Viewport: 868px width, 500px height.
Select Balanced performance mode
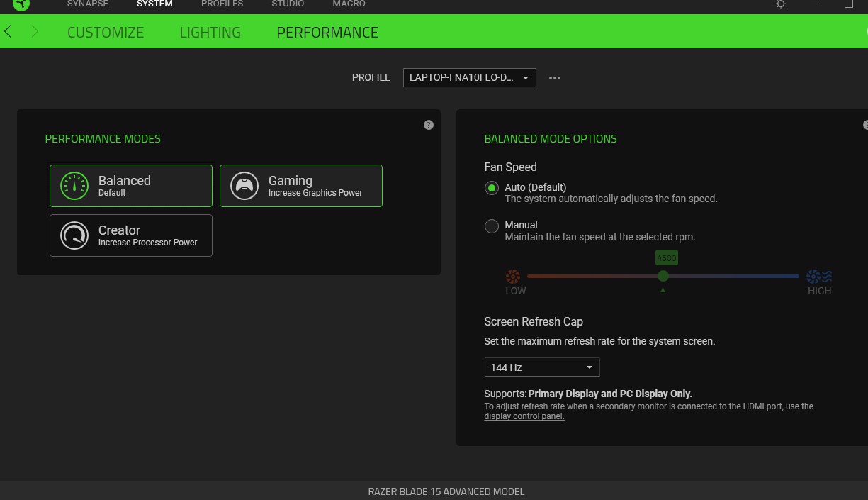coord(131,186)
